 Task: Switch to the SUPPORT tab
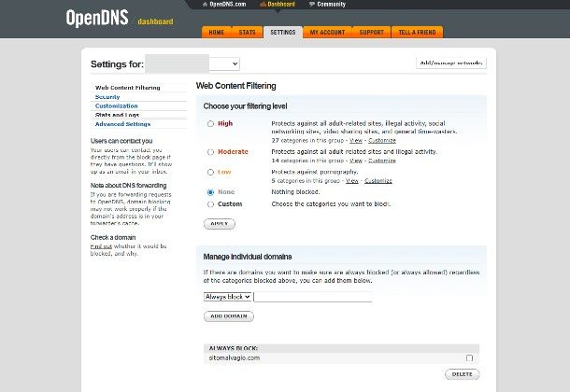click(x=372, y=33)
